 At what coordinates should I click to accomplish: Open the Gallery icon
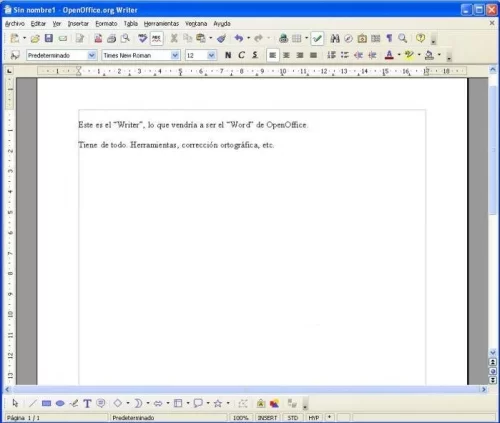click(362, 38)
